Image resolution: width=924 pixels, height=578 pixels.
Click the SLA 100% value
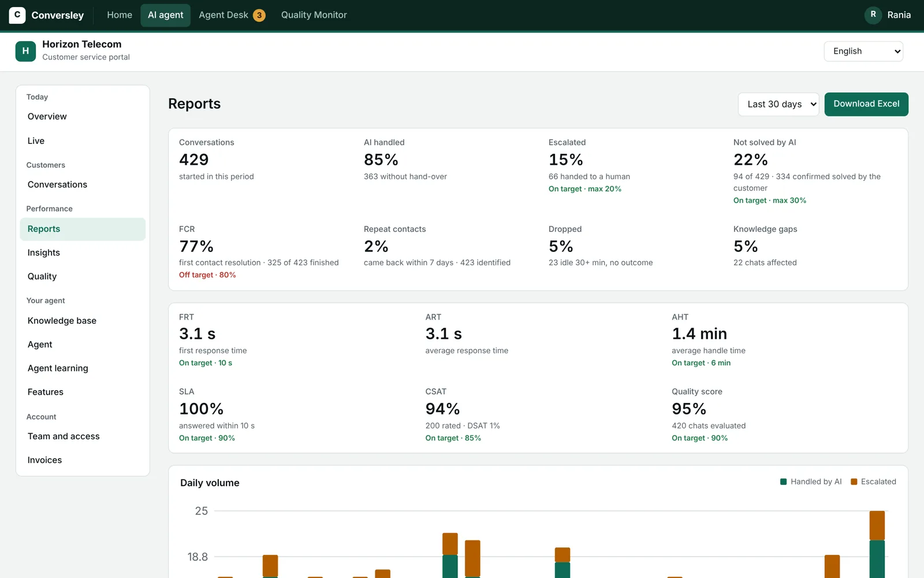[201, 409]
